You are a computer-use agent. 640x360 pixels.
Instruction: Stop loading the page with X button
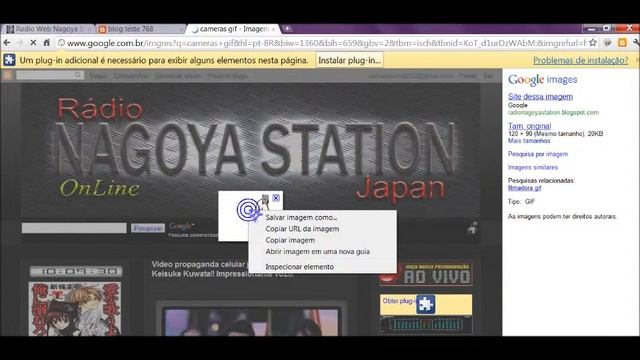tap(33, 42)
